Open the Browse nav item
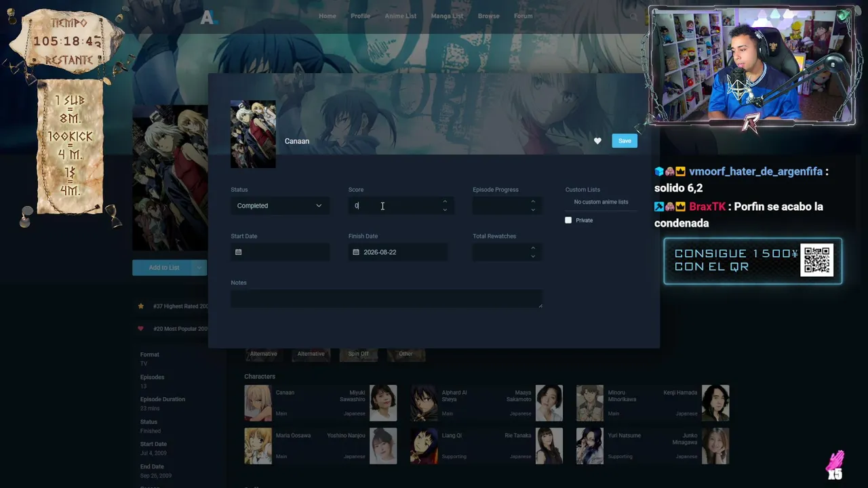The width and height of the screenshot is (868, 488). click(488, 16)
